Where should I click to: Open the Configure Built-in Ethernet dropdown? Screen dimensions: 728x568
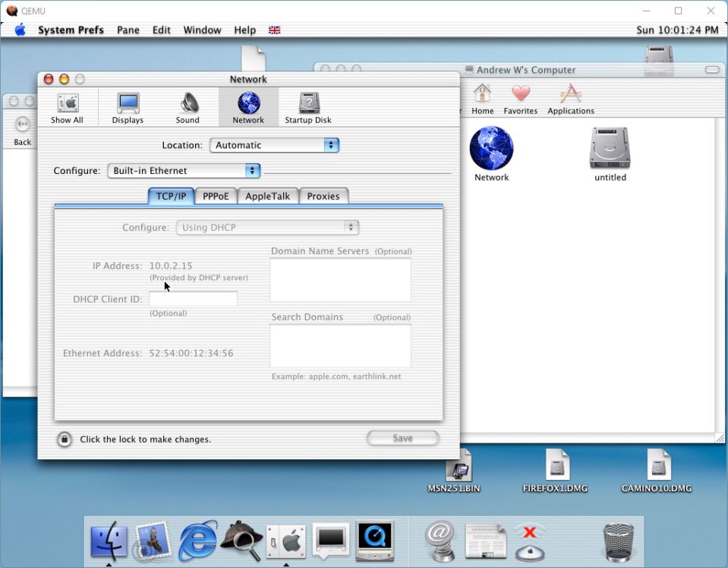point(184,171)
